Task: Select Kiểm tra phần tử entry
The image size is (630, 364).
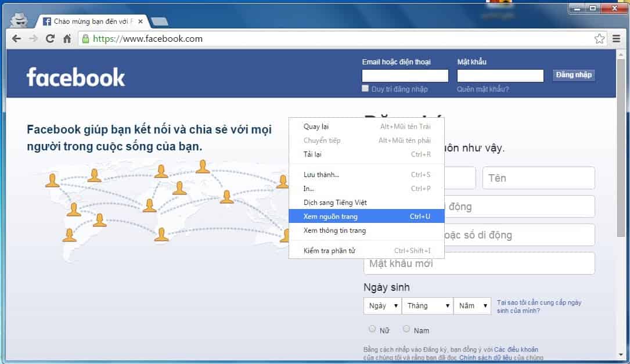Action: [366, 251]
